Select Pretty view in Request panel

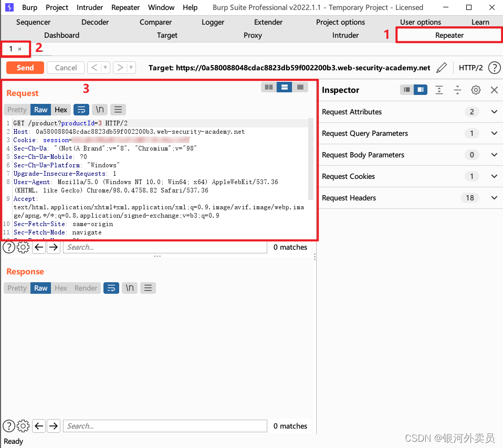tap(17, 110)
